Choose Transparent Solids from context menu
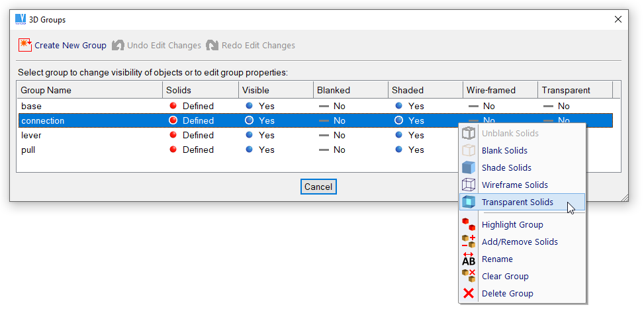644x309 pixels. tap(517, 202)
